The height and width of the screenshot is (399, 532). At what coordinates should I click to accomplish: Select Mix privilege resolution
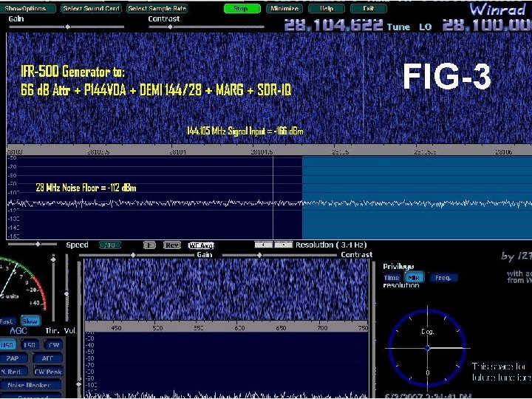(414, 278)
